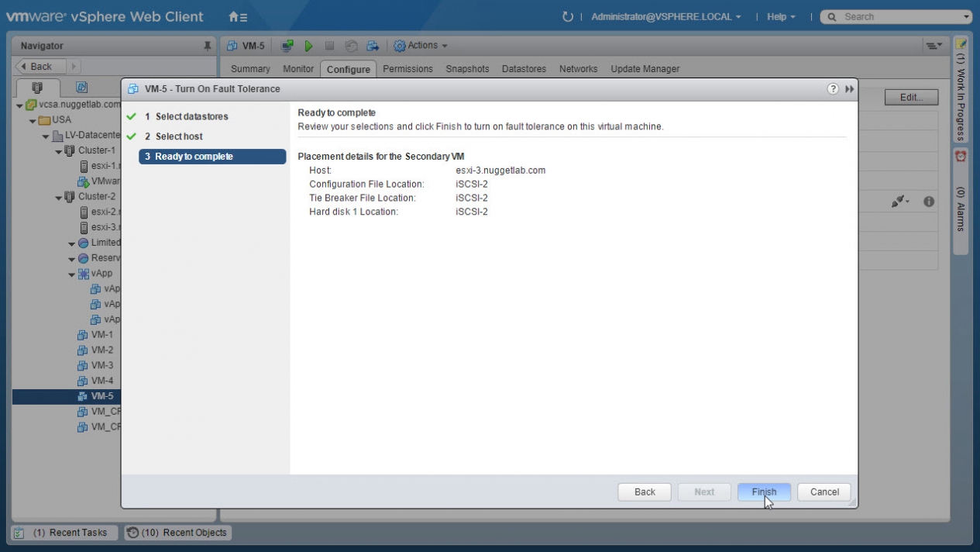This screenshot has width=980, height=552.
Task: Click Finish to enable fault tolerance
Action: 764,492
